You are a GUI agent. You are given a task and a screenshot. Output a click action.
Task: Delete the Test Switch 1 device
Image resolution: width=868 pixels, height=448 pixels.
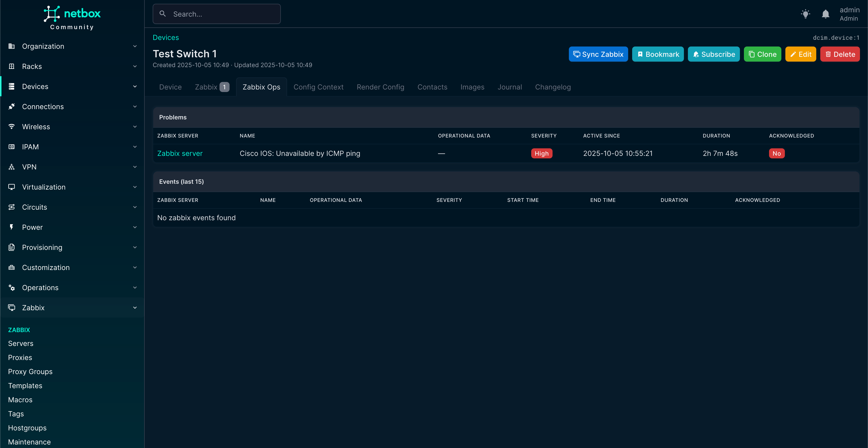[x=840, y=54]
